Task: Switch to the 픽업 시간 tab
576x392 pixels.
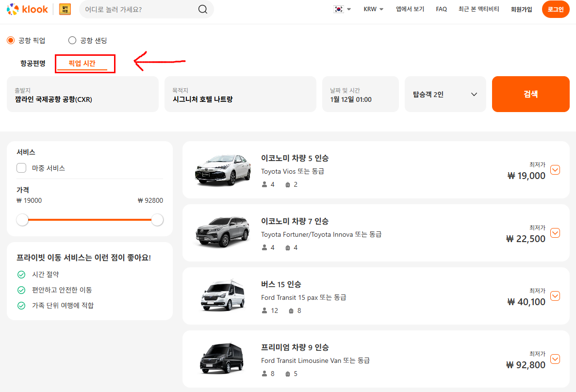Action: [85, 64]
